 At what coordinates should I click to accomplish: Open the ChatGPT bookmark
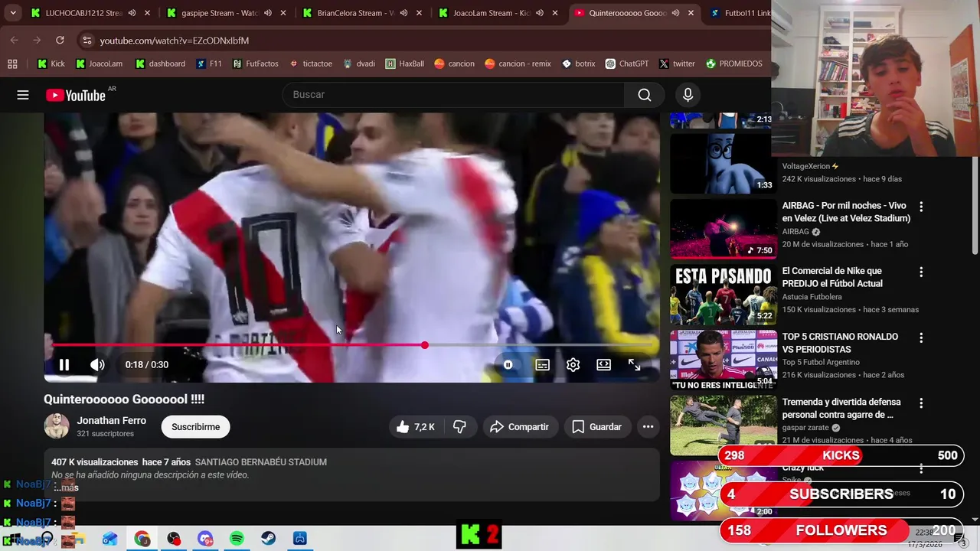(x=626, y=64)
